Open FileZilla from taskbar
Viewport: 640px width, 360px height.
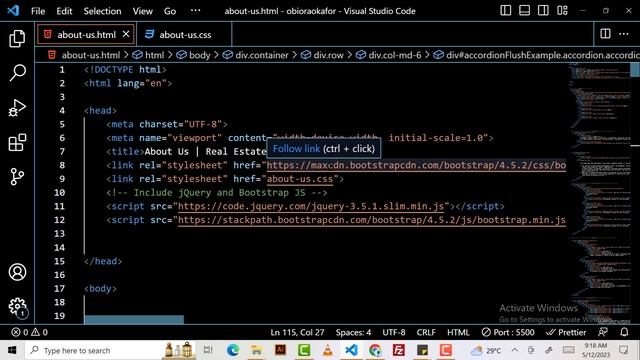[398, 350]
